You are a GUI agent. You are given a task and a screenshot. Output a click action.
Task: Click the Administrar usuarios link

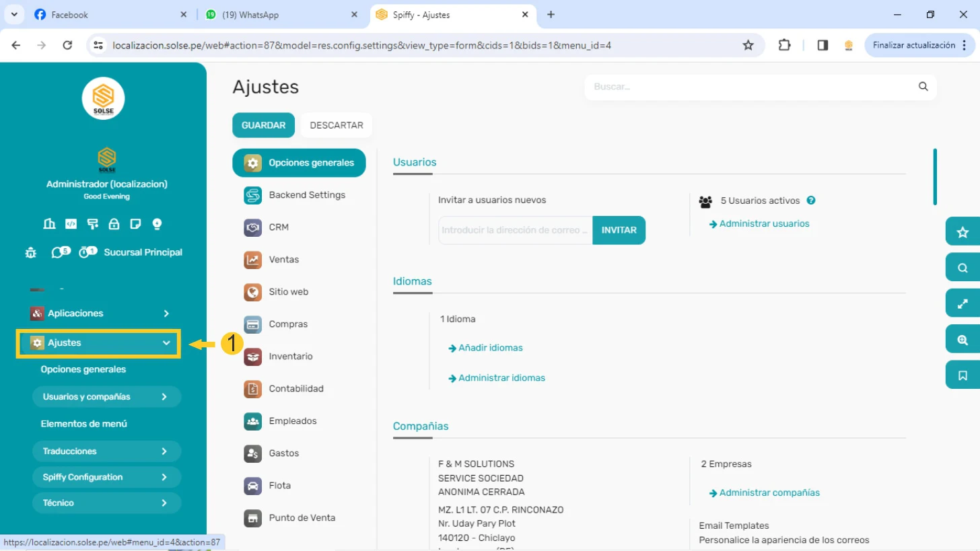(x=764, y=224)
